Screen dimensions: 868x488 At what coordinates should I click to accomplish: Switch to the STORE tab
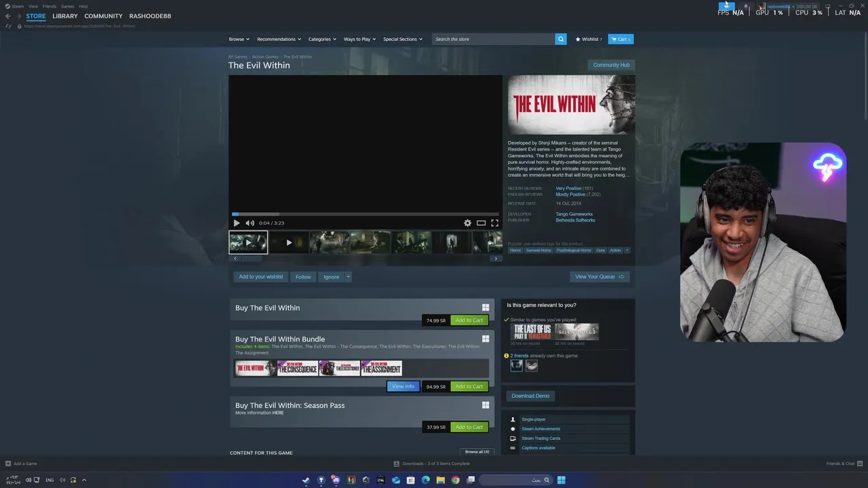tap(36, 16)
